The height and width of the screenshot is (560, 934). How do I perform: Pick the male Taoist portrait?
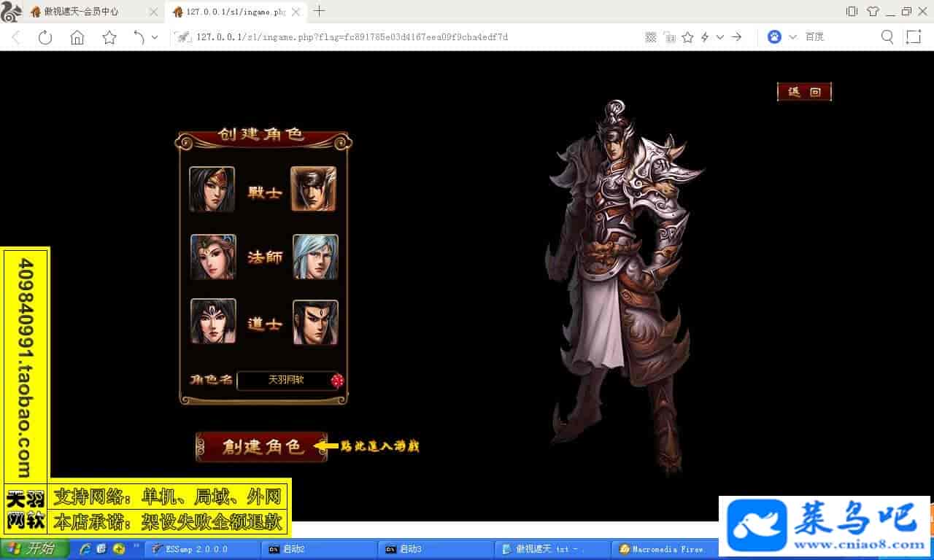(x=315, y=322)
